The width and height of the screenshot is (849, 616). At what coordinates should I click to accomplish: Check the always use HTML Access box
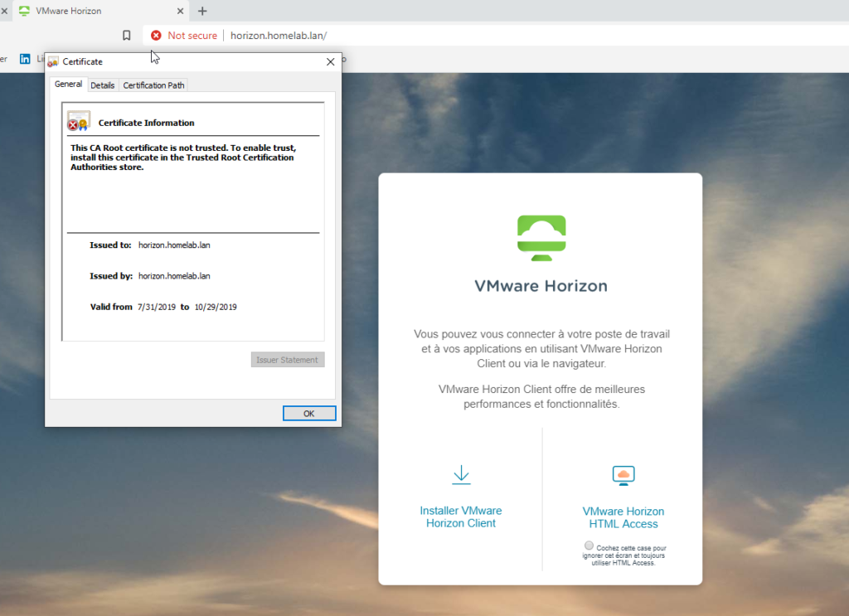point(589,546)
